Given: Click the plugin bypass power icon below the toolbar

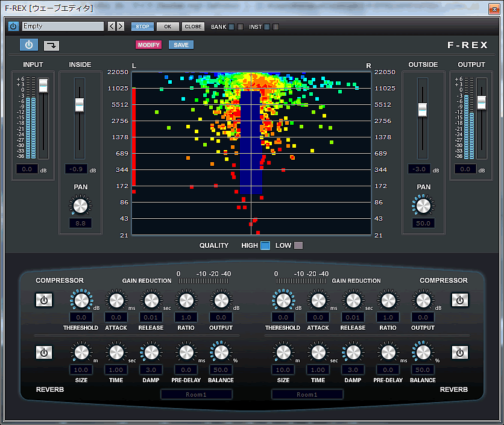Looking at the screenshot, I should 28,45.
